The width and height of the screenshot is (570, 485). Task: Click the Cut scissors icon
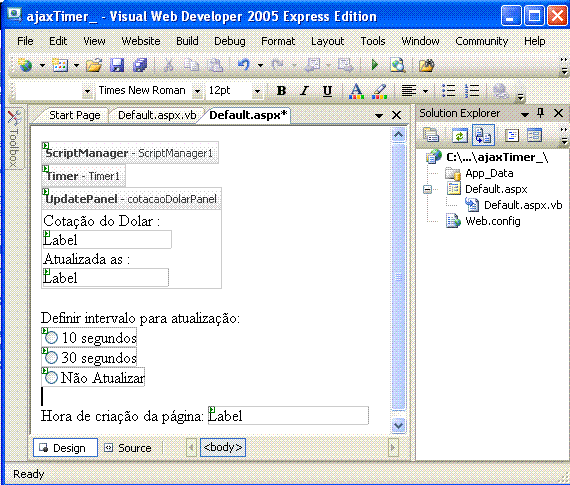pos(169,66)
